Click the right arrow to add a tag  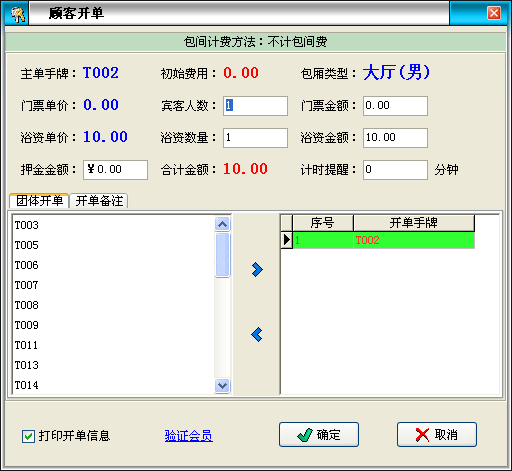(257, 270)
